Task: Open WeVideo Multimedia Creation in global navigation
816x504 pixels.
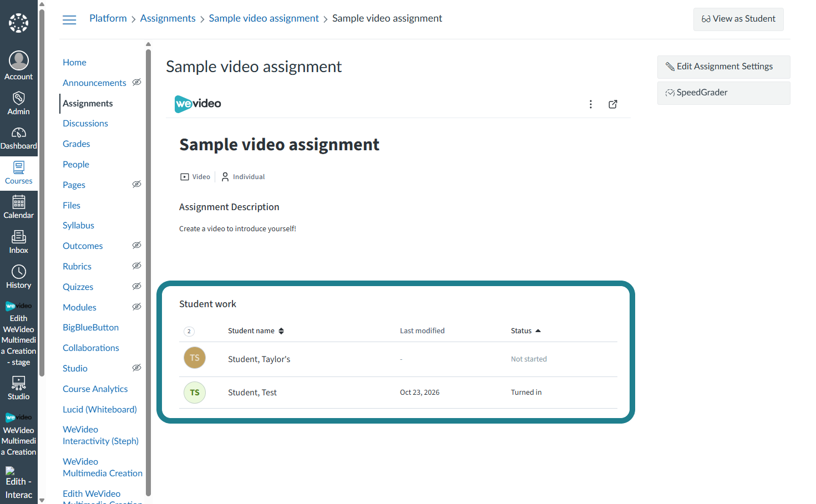Action: [x=19, y=435]
